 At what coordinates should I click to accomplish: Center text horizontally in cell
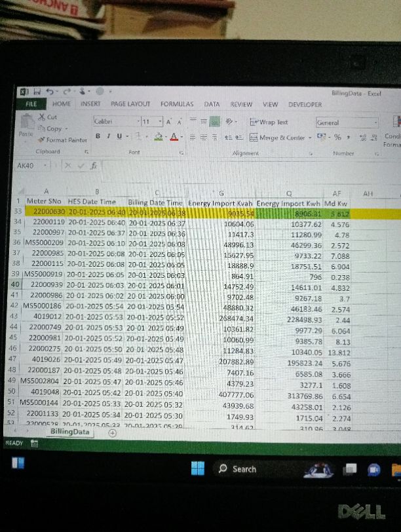pos(203,137)
